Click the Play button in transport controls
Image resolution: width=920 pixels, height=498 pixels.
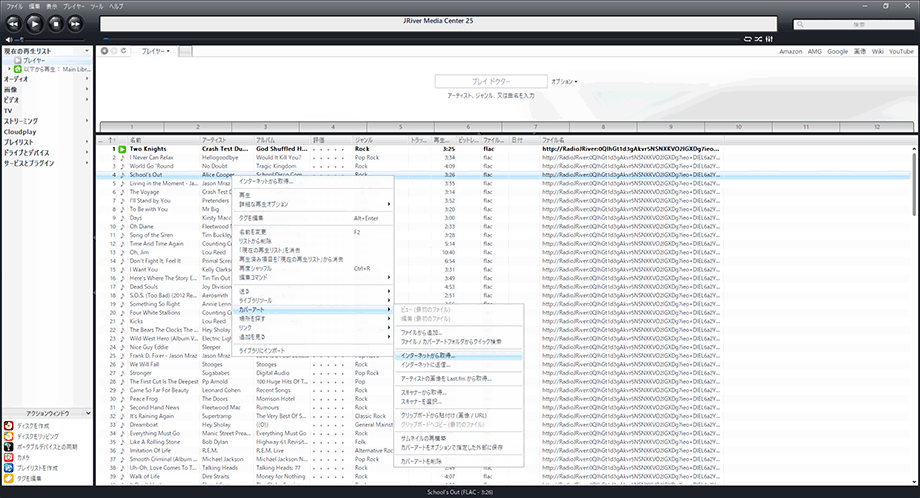click(x=35, y=22)
